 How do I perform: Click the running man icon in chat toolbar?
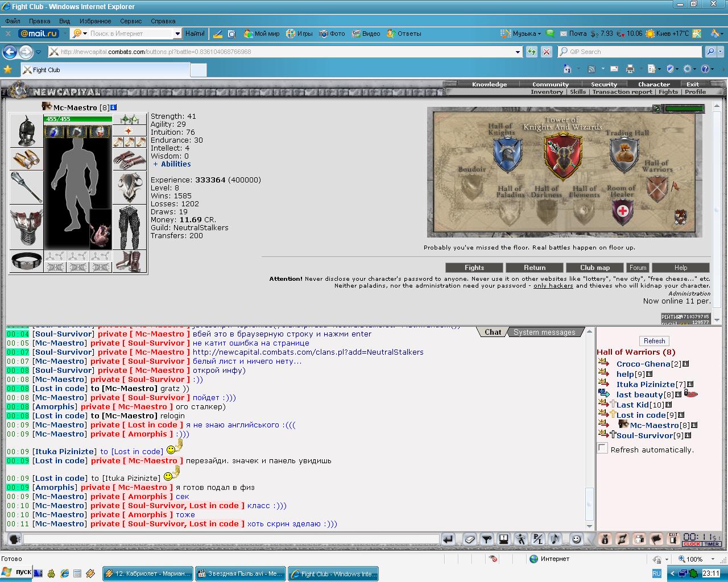click(x=520, y=539)
